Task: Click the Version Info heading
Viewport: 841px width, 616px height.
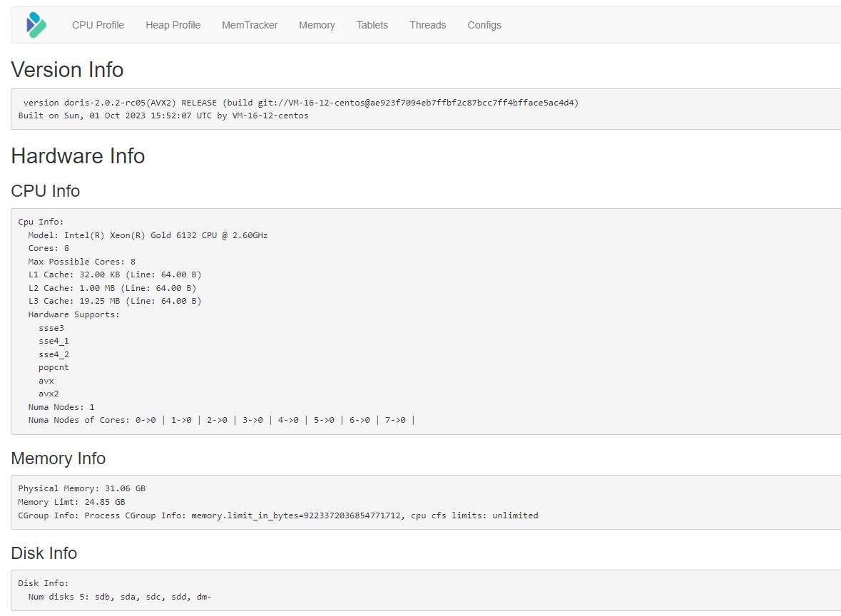Action: tap(67, 70)
